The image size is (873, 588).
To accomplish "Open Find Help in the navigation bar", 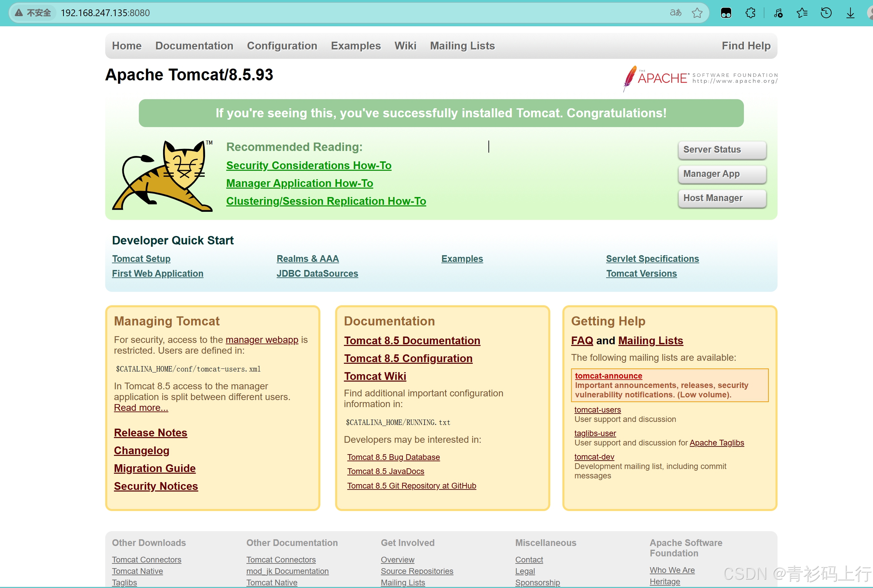I will (x=746, y=46).
